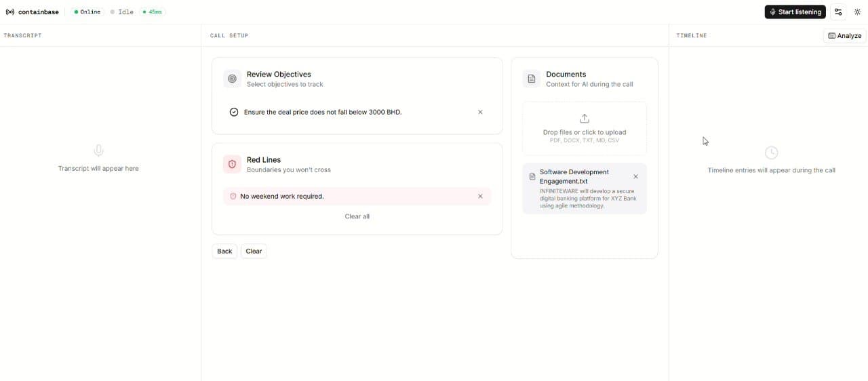Remove Software Development Engagement.txt document

pyautogui.click(x=635, y=176)
